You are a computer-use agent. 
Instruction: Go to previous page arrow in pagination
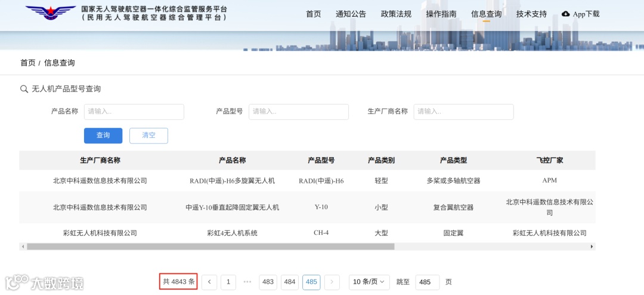(x=209, y=282)
